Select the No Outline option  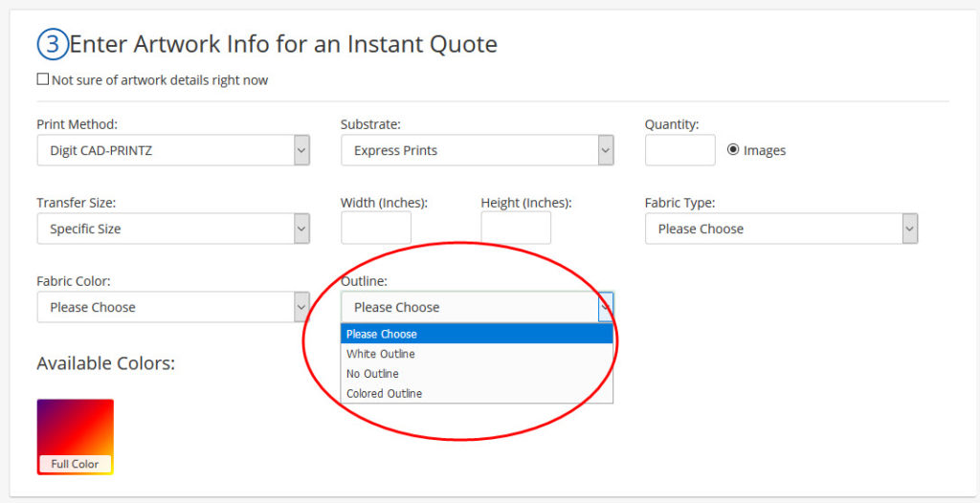click(x=372, y=374)
